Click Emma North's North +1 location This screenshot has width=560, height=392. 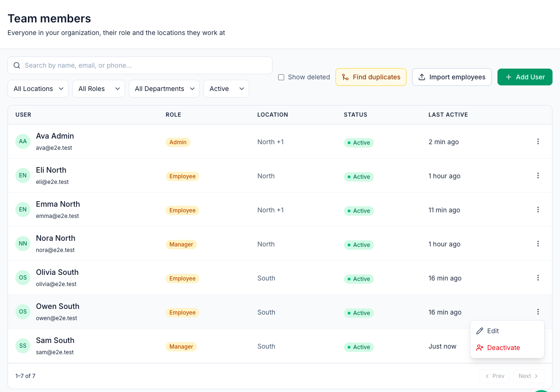pos(271,210)
